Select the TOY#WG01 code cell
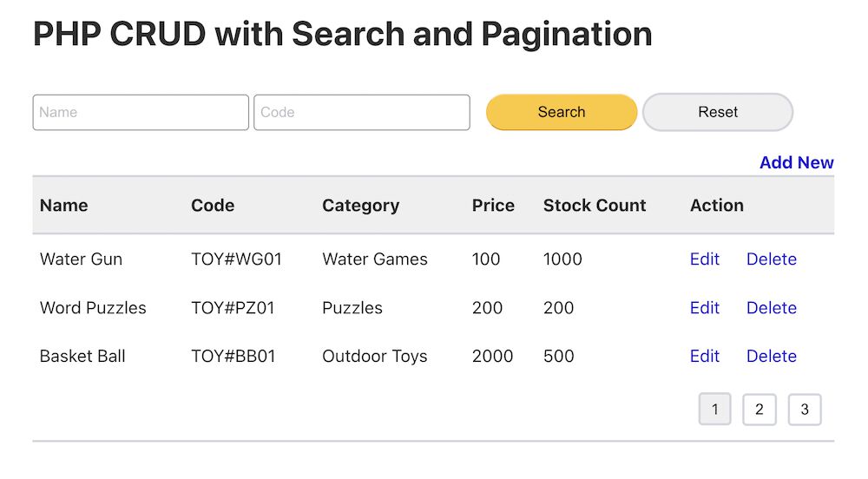The image size is (868, 479). (x=236, y=259)
